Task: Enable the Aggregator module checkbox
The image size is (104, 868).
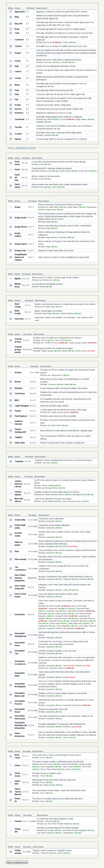Action: (x=10, y=12)
